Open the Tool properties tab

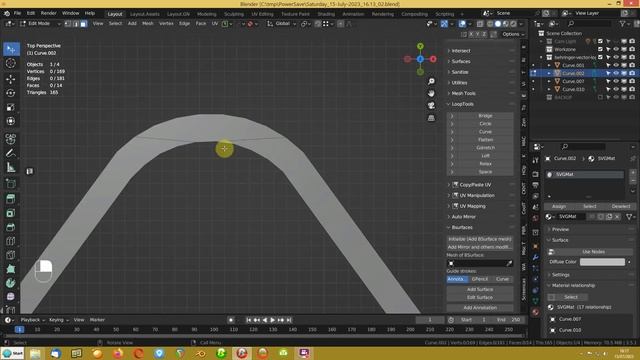536,160
